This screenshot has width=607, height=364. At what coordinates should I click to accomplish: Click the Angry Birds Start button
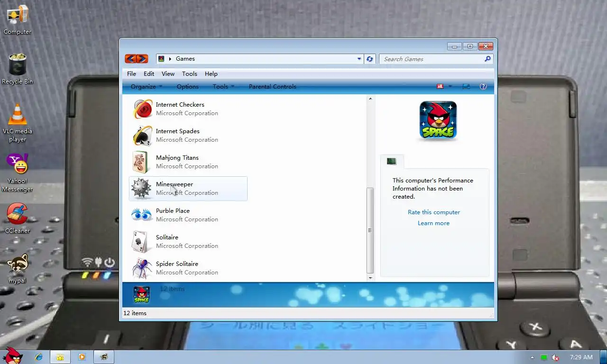(12, 355)
